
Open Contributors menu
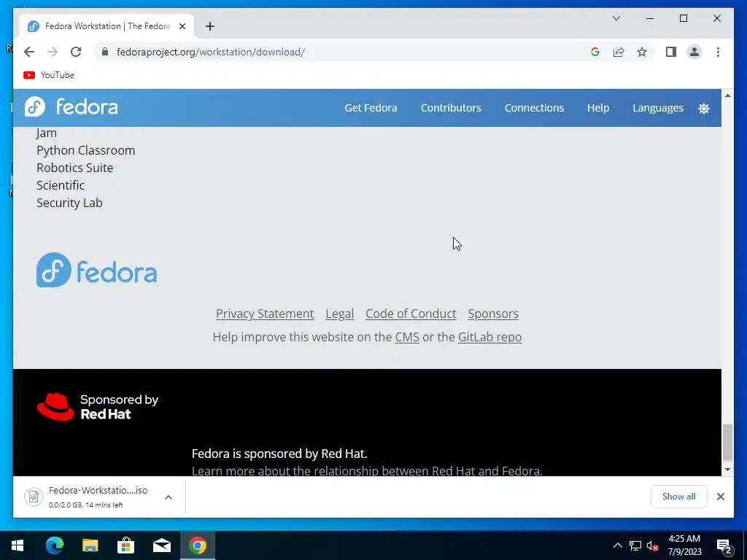click(451, 108)
